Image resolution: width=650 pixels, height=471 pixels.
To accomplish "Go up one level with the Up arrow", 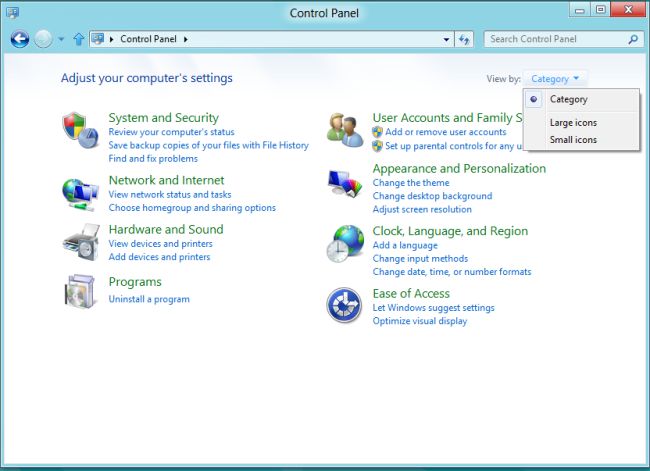I will click(x=78, y=39).
